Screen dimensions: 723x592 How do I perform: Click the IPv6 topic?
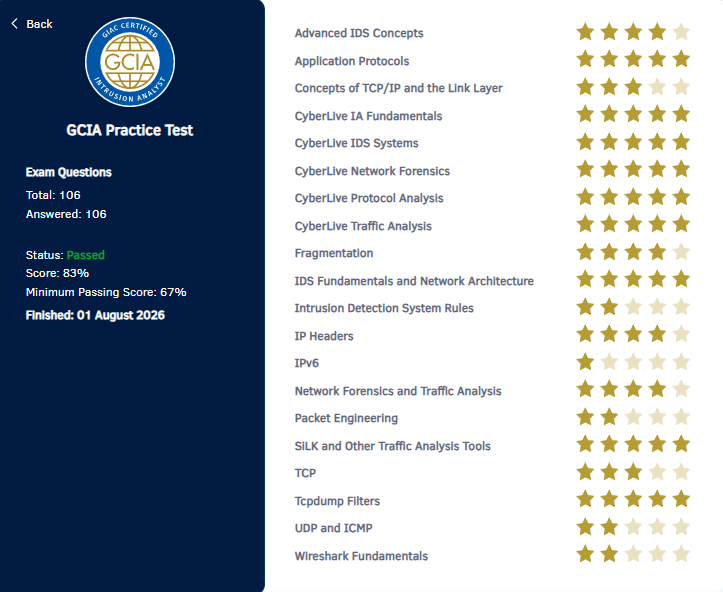pos(307,363)
